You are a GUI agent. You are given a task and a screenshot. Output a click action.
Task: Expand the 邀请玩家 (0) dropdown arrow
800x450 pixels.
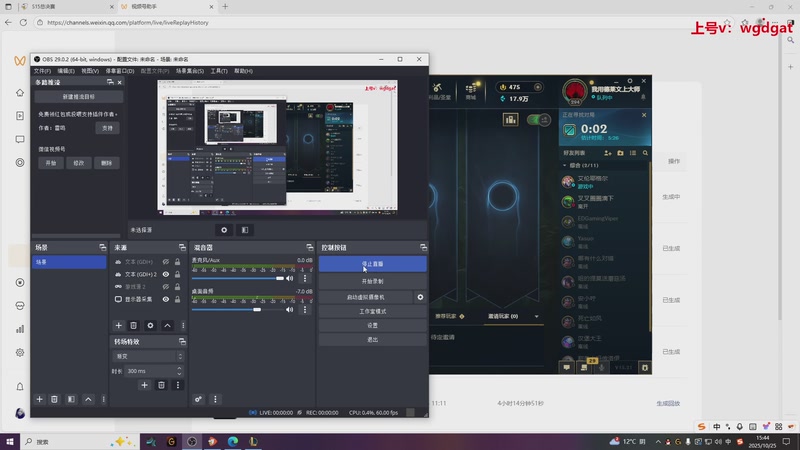click(x=536, y=316)
